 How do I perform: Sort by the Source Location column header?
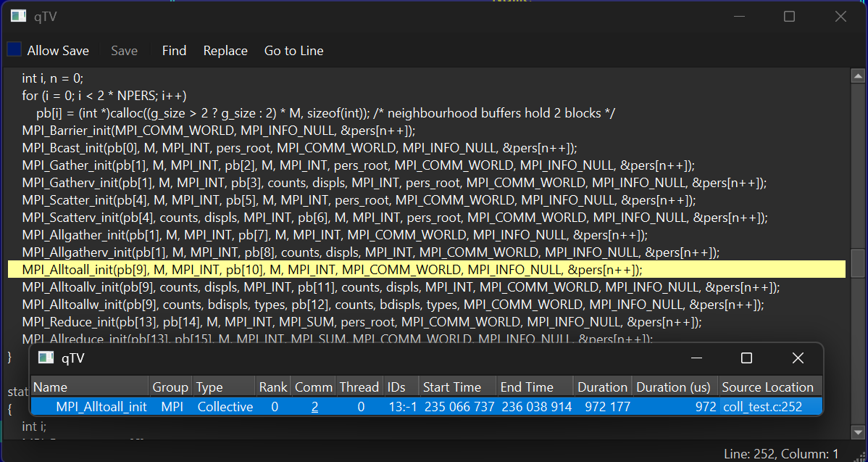pos(770,387)
